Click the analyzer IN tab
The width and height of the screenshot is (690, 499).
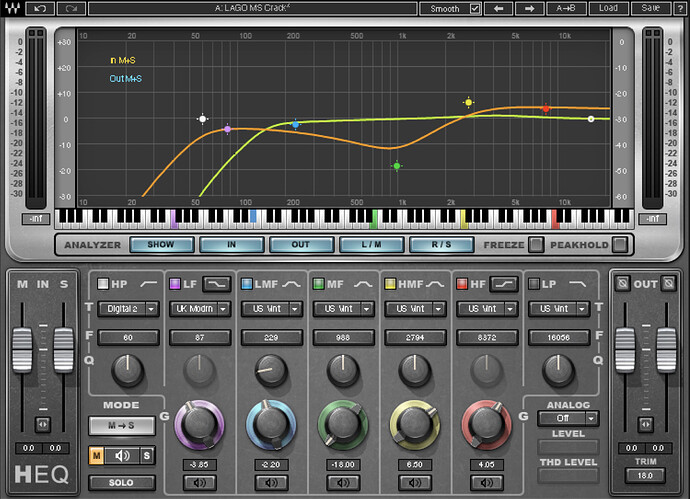point(231,245)
